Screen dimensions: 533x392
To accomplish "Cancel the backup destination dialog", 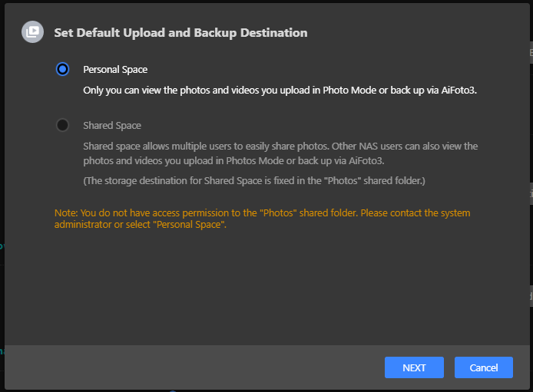I will point(483,367).
